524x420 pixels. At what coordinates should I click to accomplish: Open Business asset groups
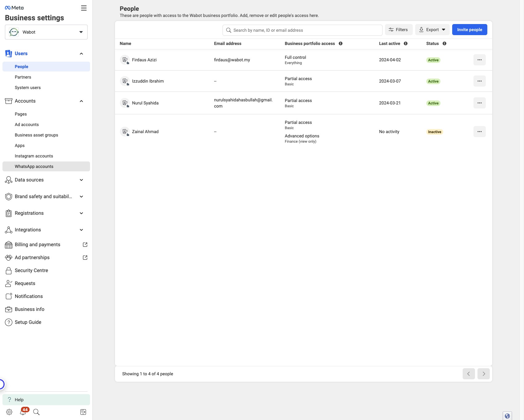[x=46, y=135]
